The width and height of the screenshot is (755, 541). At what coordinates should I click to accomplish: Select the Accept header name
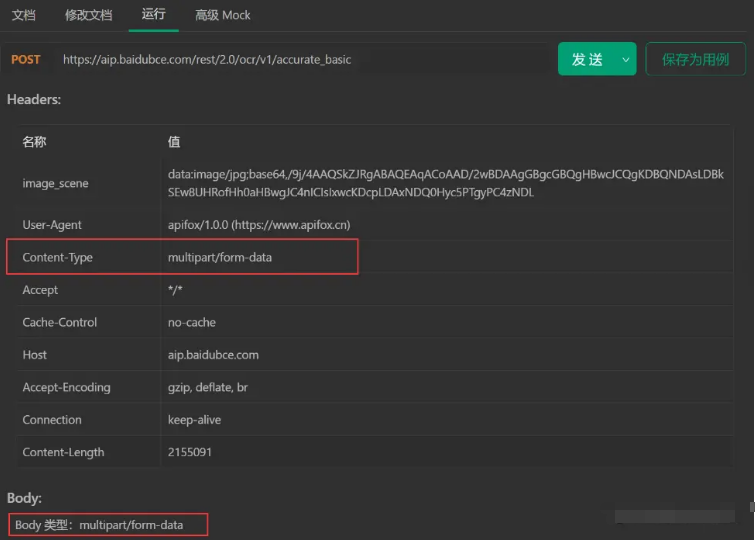[40, 290]
